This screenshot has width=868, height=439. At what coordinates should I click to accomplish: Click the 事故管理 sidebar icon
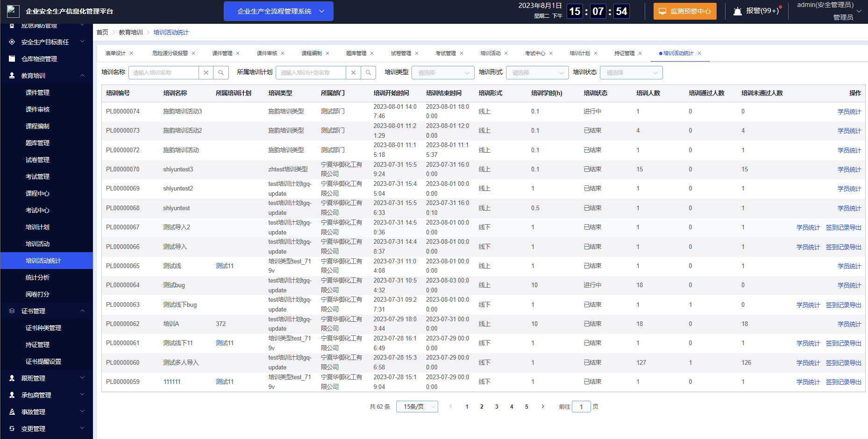(12, 412)
